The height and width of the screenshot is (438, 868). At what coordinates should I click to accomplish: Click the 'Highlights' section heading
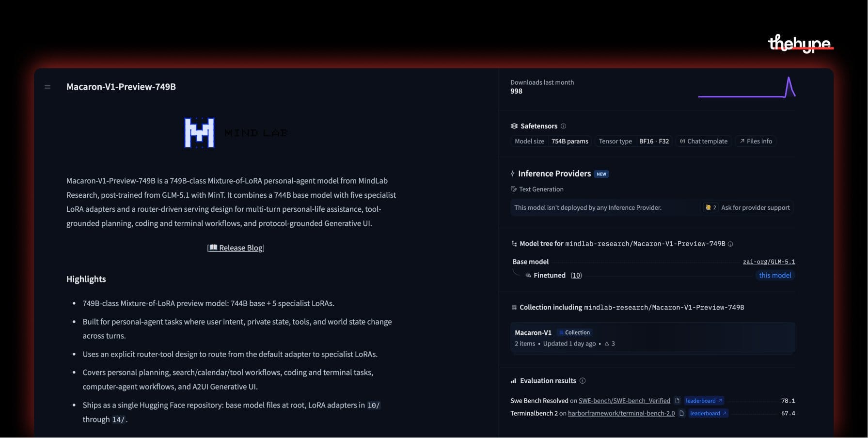86,279
